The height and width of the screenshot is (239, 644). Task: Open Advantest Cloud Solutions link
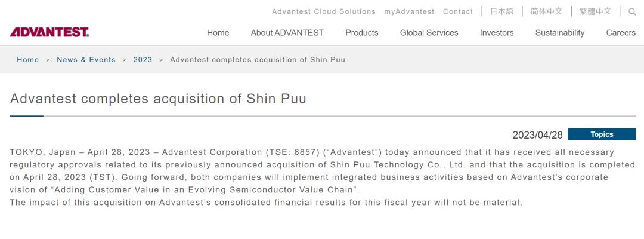[323, 11]
